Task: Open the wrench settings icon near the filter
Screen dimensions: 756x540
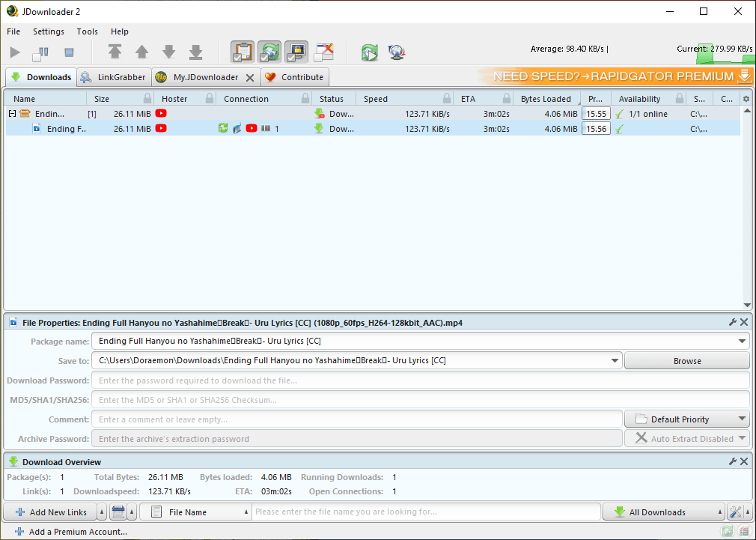Action: (x=736, y=512)
